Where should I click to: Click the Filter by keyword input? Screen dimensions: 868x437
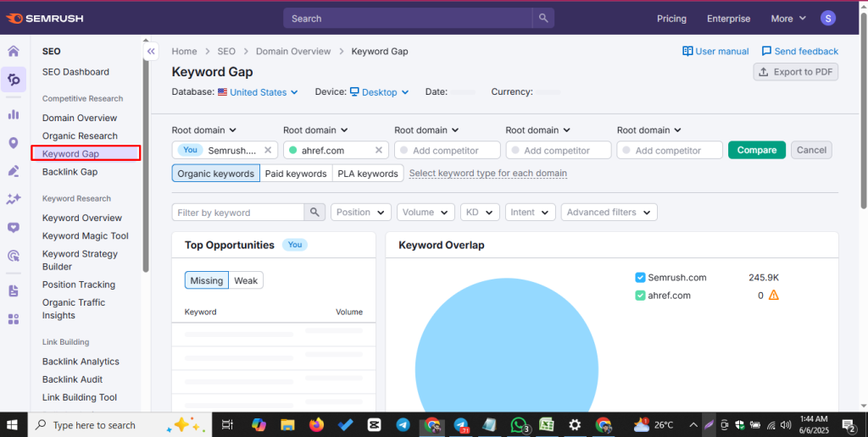coord(238,213)
